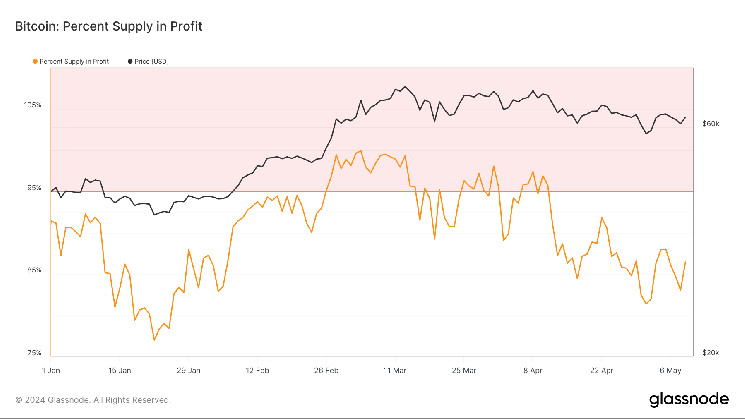Click the 95% label on the left axis
This screenshot has width=745, height=419.
[34, 188]
